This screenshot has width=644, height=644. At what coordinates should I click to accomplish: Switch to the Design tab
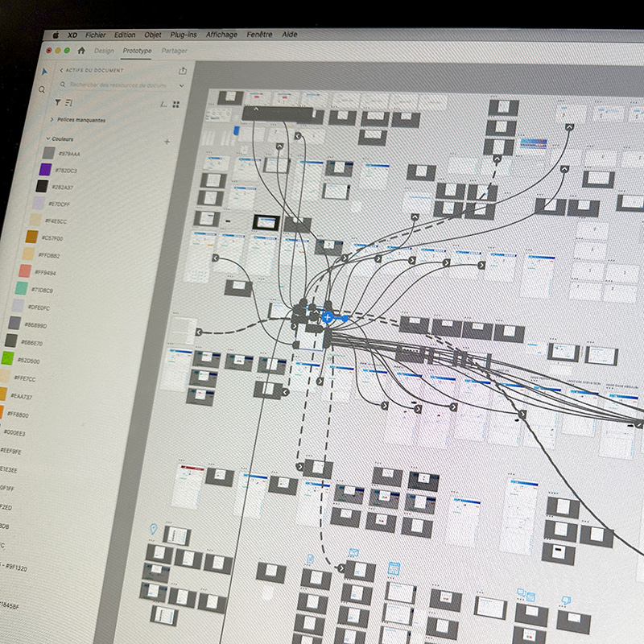pos(104,51)
